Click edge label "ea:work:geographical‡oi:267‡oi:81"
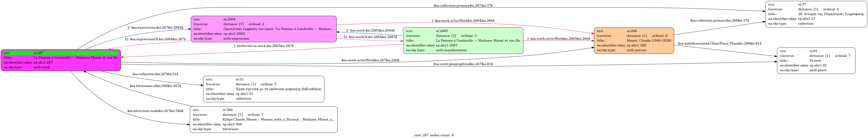 pyautogui.click(x=463, y=64)
